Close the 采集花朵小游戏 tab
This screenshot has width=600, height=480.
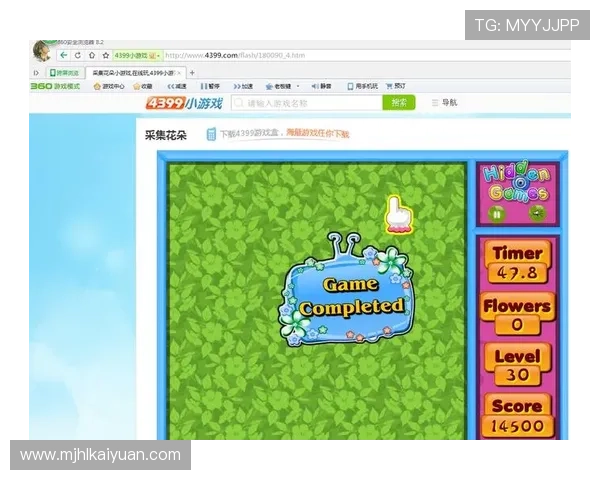click(178, 73)
